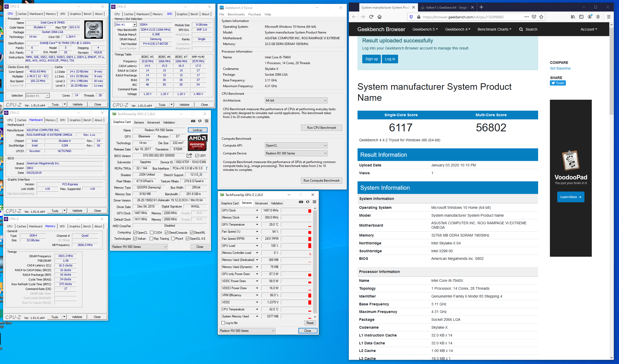Click tracking protection shield icon in address bar
Screen dimensions: 619x364
pyautogui.click(x=411, y=17)
